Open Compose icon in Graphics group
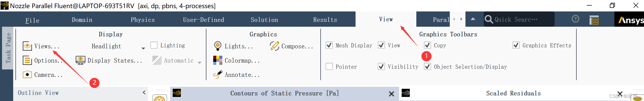 tap(274, 46)
